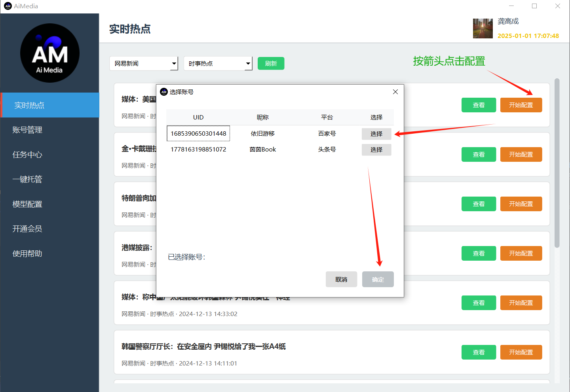
Task: Confirm selection with 确定 button
Action: click(378, 279)
